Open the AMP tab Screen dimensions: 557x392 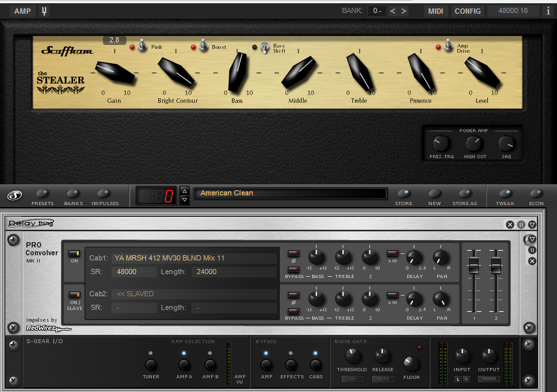[22, 11]
